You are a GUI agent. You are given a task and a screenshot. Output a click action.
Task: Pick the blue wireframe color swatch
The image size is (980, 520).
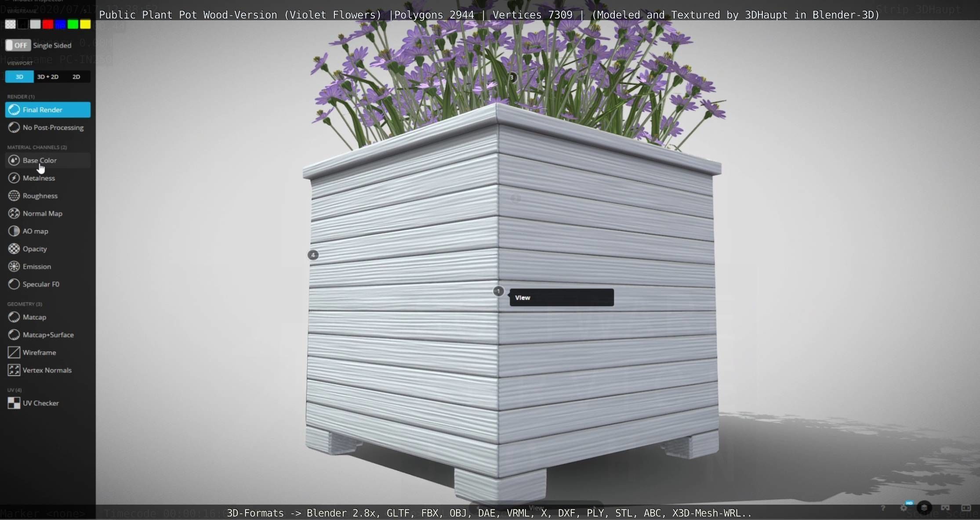tap(61, 24)
